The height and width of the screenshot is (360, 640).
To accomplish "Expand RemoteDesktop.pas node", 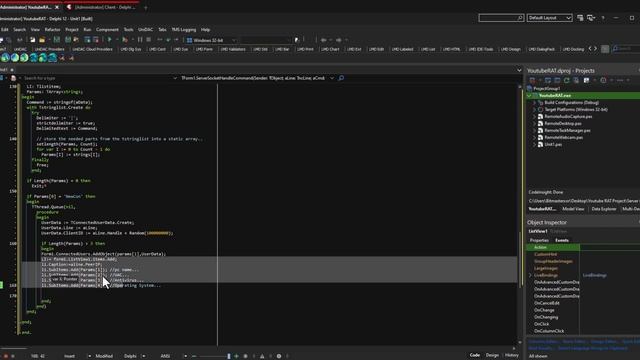I will point(534,123).
